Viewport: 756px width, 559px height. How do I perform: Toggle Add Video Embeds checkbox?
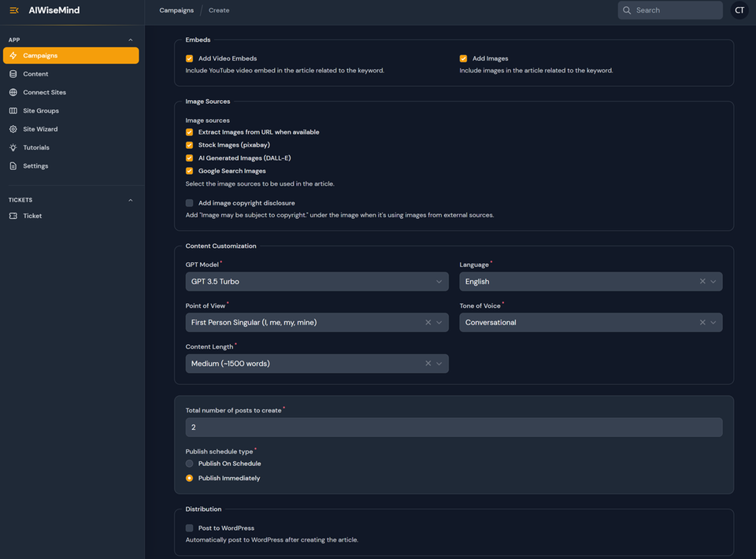point(190,58)
